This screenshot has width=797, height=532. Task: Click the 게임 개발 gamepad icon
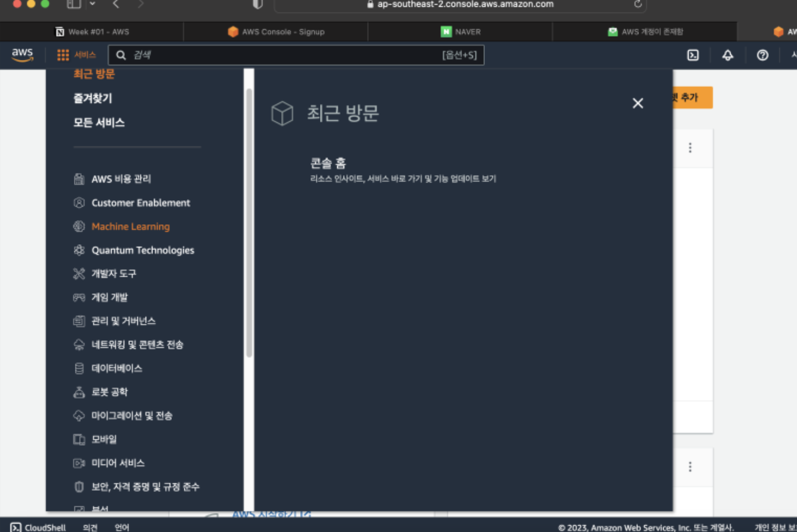pos(79,297)
